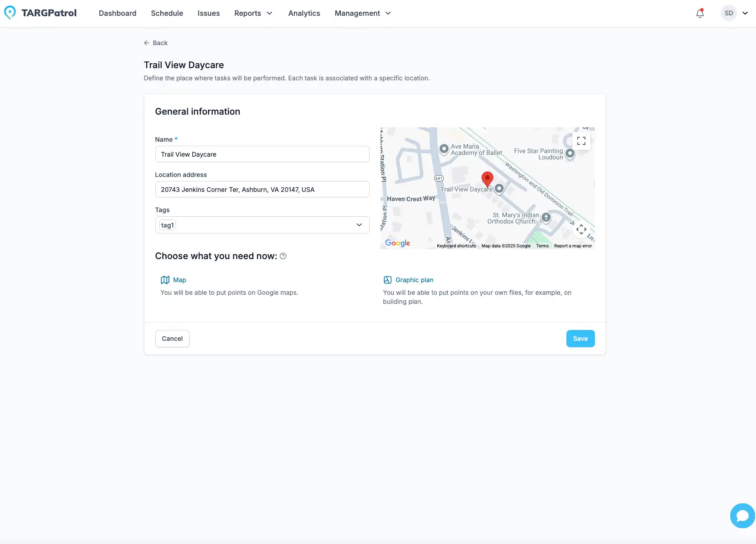Focus the Location address field
This screenshot has width=756, height=544.
tap(262, 189)
